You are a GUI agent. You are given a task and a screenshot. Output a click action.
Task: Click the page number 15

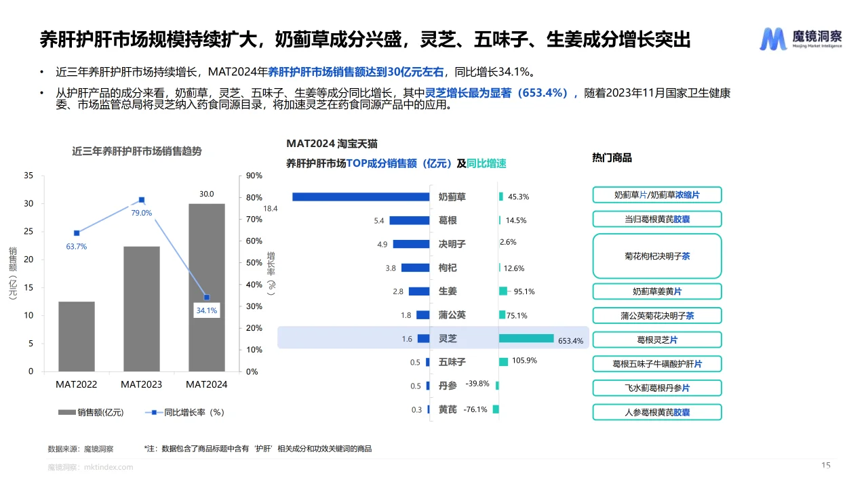click(x=827, y=466)
